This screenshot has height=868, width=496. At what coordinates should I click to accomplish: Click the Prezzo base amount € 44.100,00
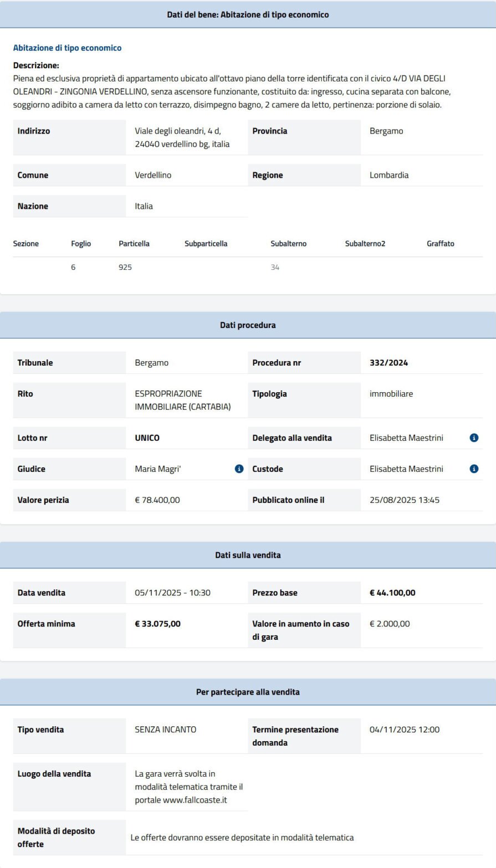(x=392, y=593)
